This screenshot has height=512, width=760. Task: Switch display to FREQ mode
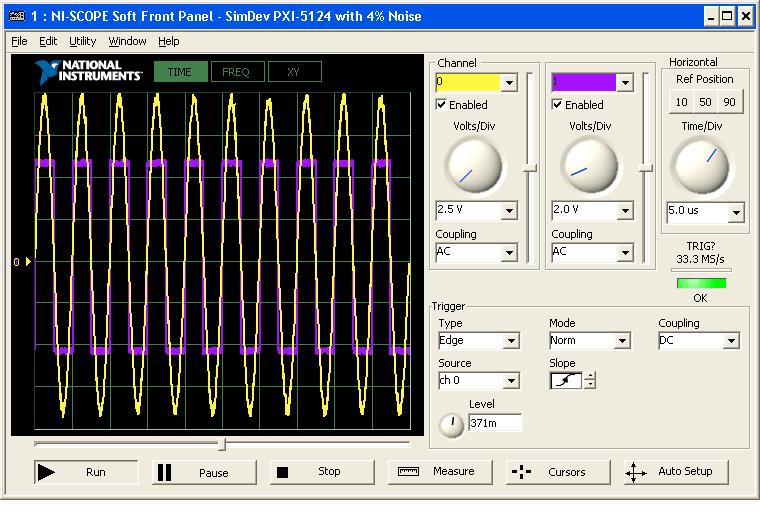236,72
